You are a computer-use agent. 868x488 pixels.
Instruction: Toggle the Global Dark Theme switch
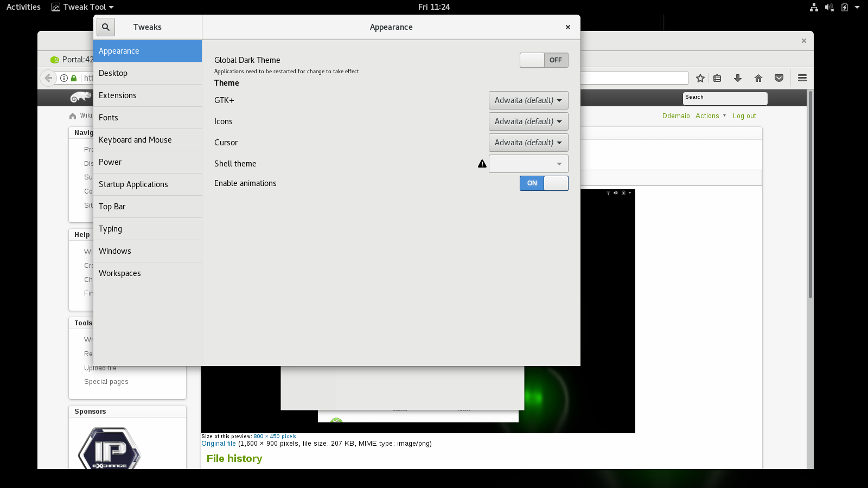coord(544,60)
